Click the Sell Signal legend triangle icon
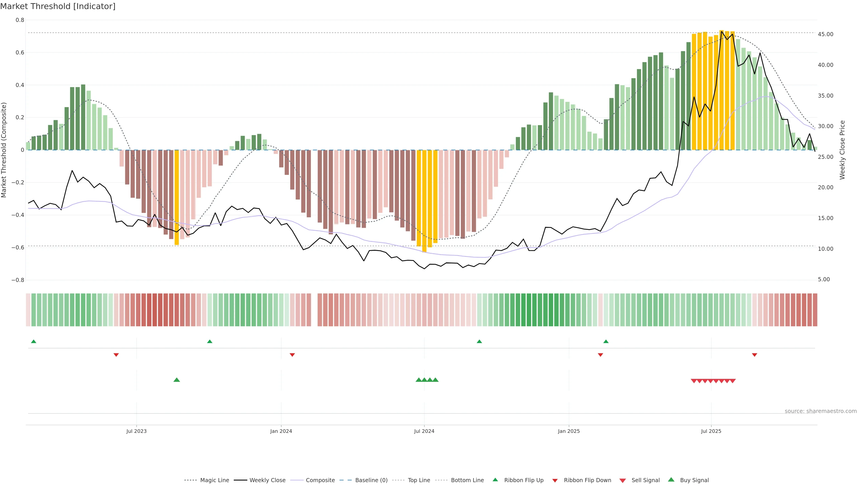The image size is (868, 488). click(x=622, y=481)
